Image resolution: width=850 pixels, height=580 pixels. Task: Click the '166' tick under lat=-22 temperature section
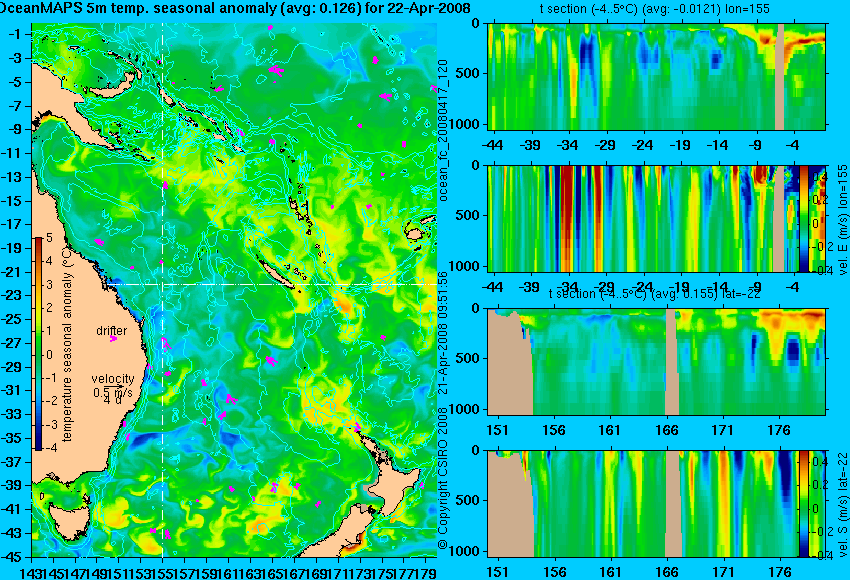pyautogui.click(x=666, y=430)
